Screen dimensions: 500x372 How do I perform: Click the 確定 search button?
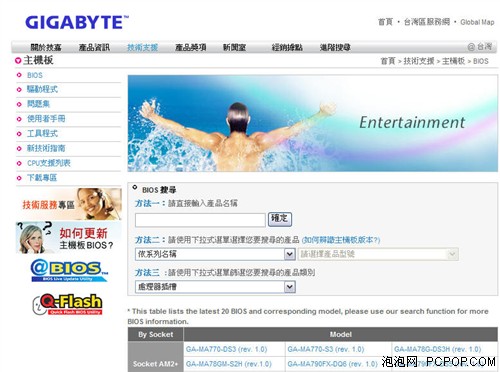(280, 219)
